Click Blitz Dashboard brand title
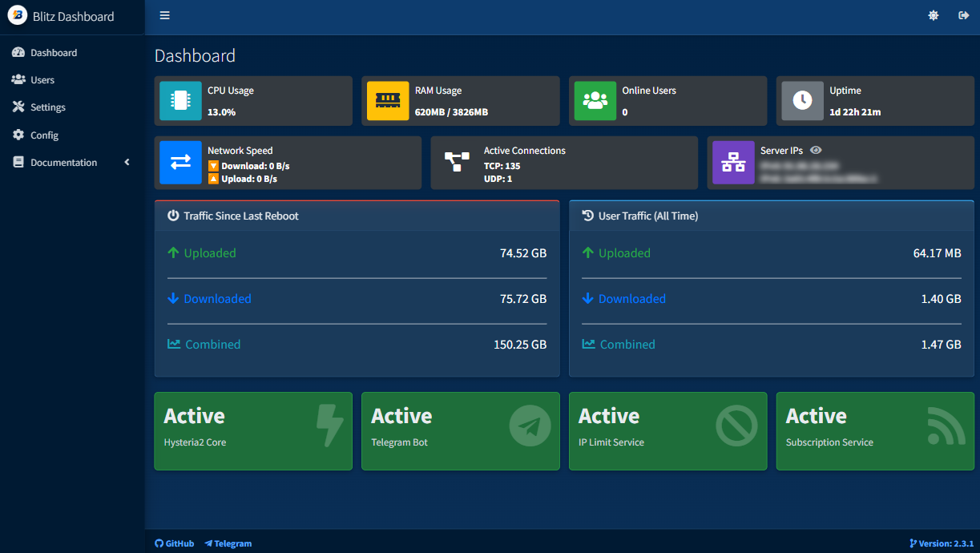Image resolution: width=980 pixels, height=553 pixels. coord(74,16)
